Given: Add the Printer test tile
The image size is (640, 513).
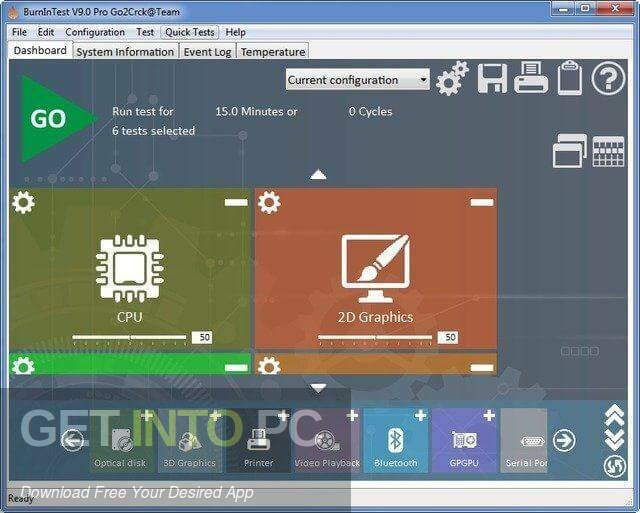Looking at the screenshot, I should (x=258, y=441).
